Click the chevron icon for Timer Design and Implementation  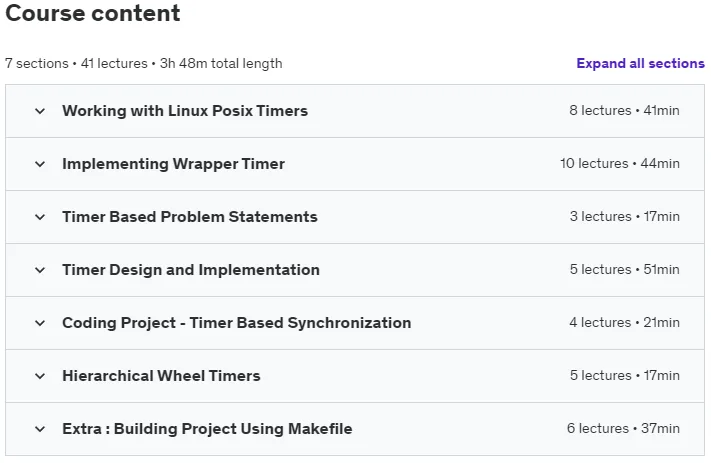[x=40, y=270]
